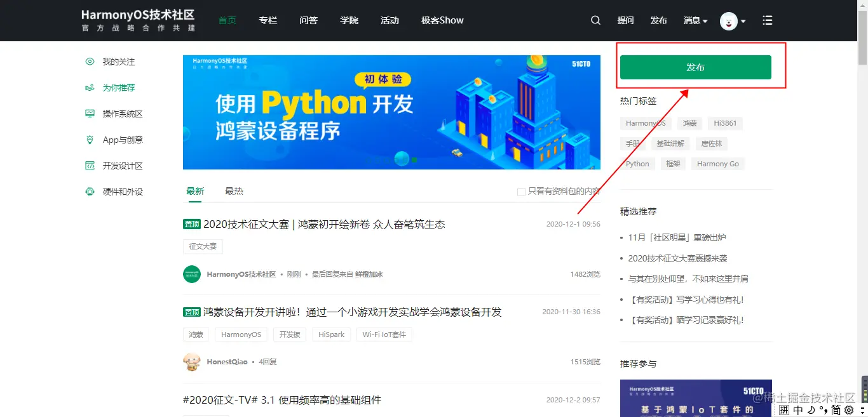This screenshot has width=868, height=417.
Task: Open 2020技术征文大赛震撼来袭 link
Action: pos(677,258)
